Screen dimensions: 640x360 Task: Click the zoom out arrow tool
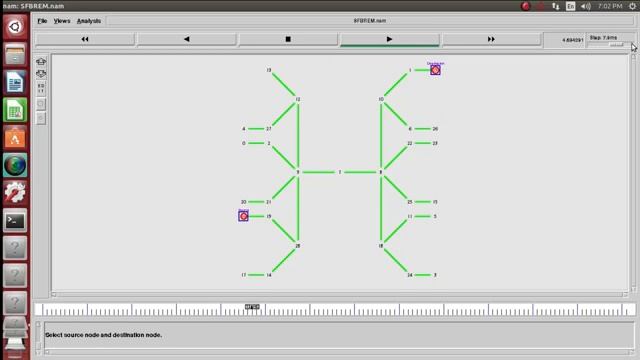point(41,74)
